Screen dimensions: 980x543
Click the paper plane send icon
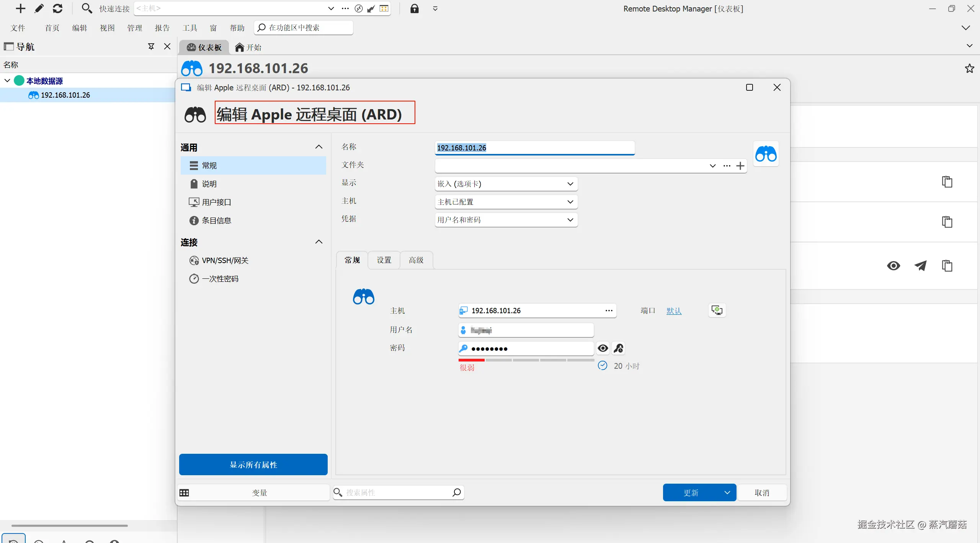pos(920,266)
